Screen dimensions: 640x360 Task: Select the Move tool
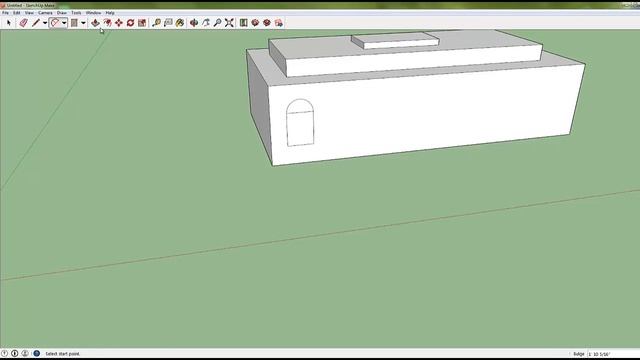pyautogui.click(x=119, y=23)
